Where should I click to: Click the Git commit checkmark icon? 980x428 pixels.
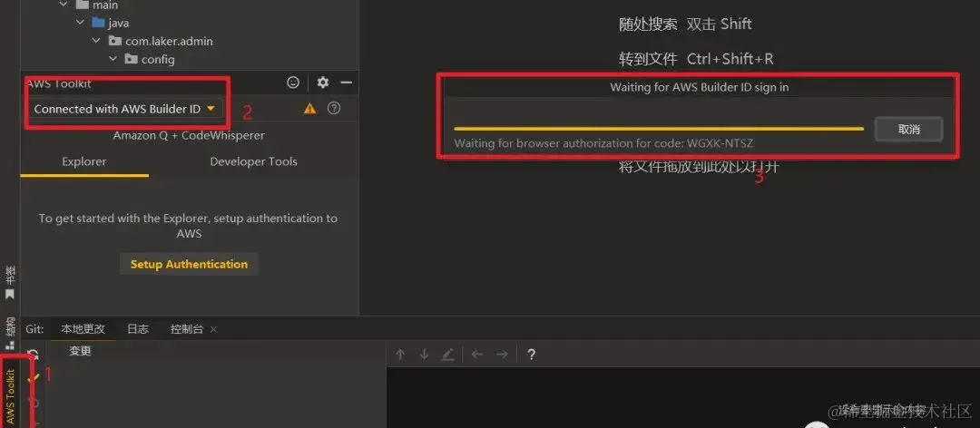pos(34,377)
